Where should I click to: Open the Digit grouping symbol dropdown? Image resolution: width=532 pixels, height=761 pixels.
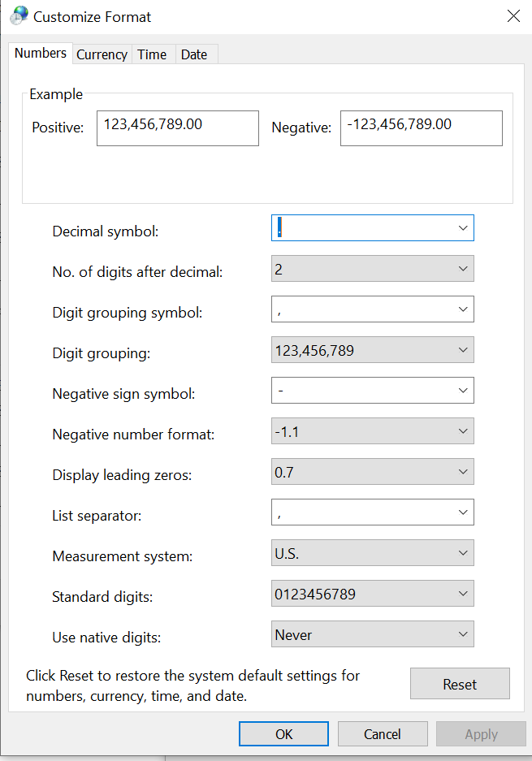pyautogui.click(x=462, y=309)
